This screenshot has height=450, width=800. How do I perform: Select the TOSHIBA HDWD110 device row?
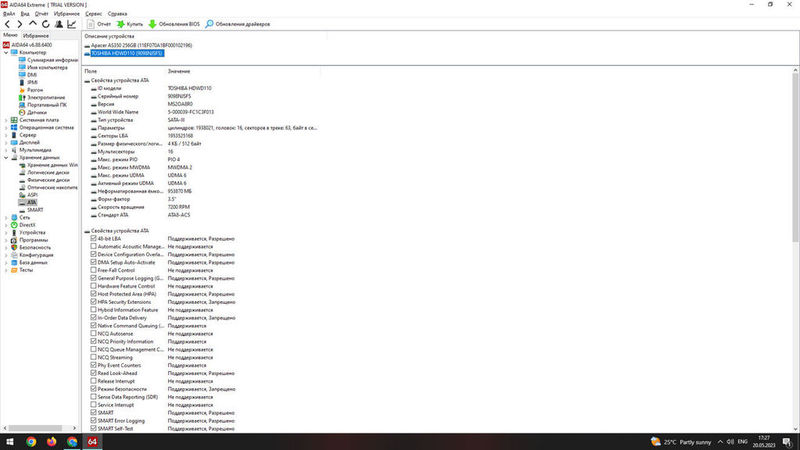click(x=127, y=53)
